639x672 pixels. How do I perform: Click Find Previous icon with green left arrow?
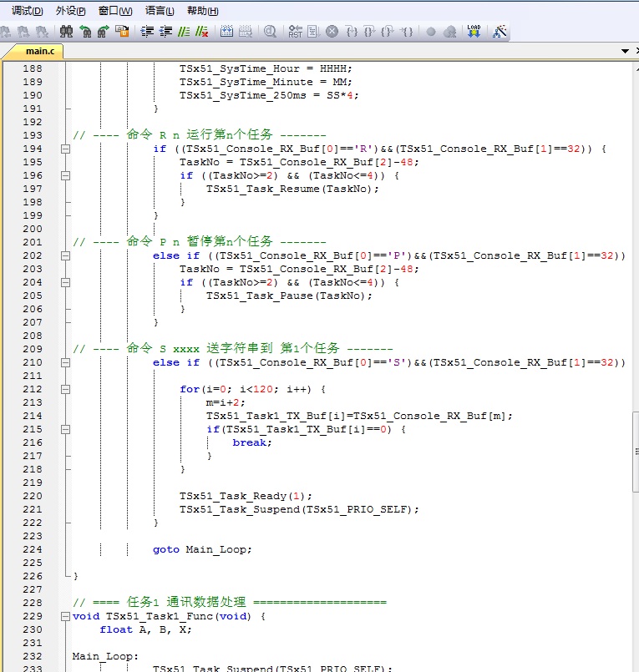pos(85,31)
